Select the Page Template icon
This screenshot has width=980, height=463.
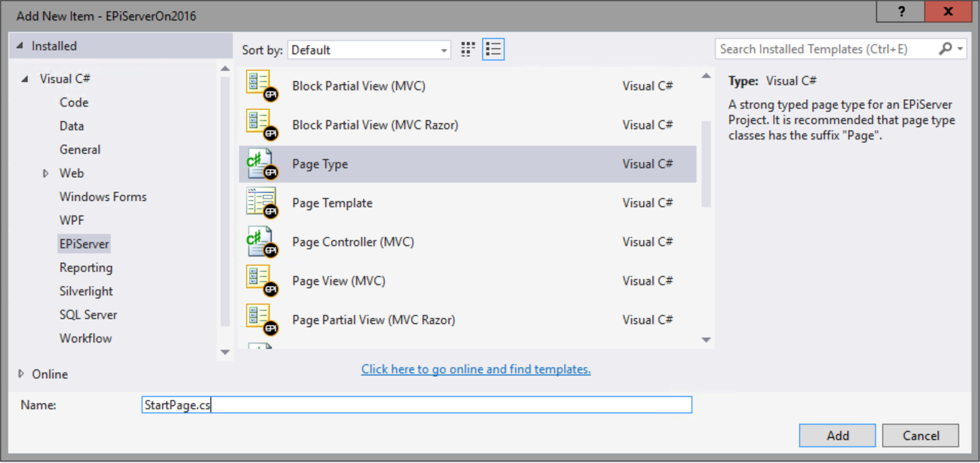(261, 203)
